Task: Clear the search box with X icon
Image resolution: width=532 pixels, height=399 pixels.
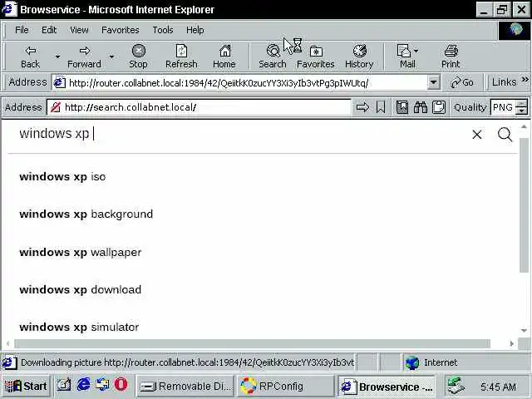Action: pyautogui.click(x=476, y=135)
